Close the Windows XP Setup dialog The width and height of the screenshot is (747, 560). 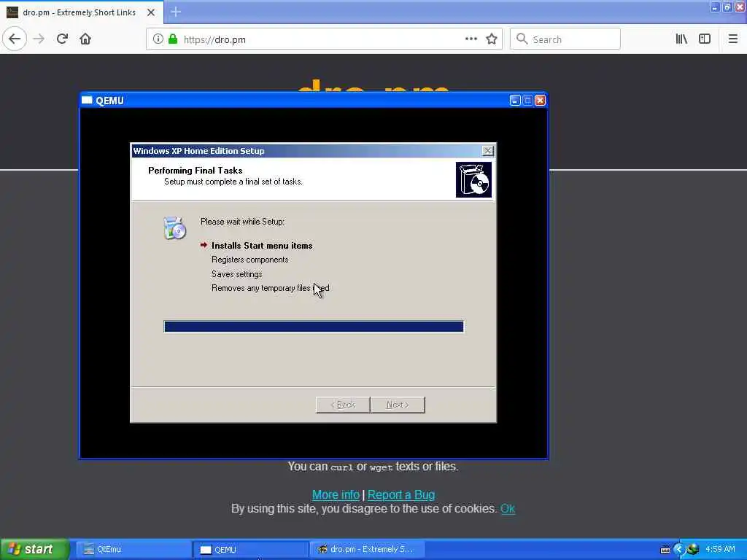click(487, 151)
